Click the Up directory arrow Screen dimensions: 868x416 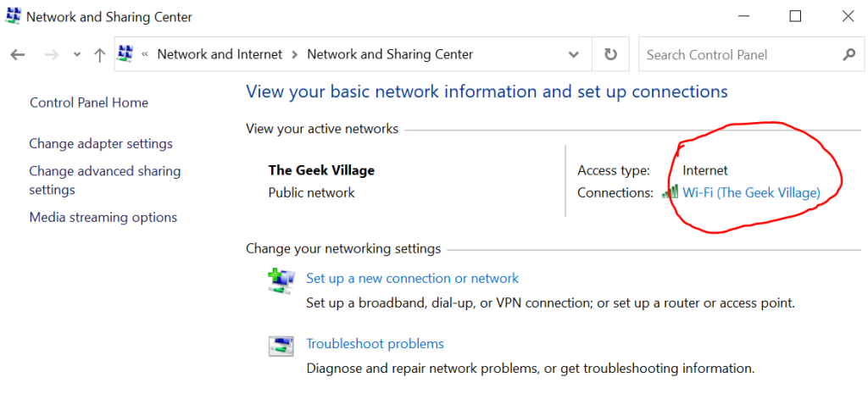pyautogui.click(x=99, y=54)
